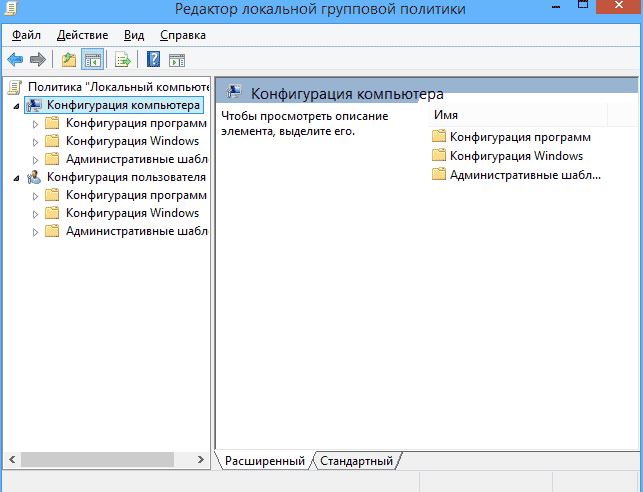
Task: Close the window with the red X button
Action: [x=618, y=5]
